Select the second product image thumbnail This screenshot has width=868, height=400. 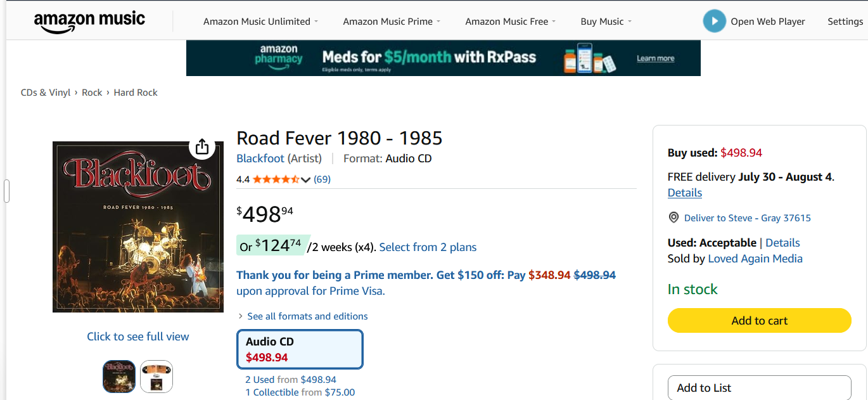(156, 377)
